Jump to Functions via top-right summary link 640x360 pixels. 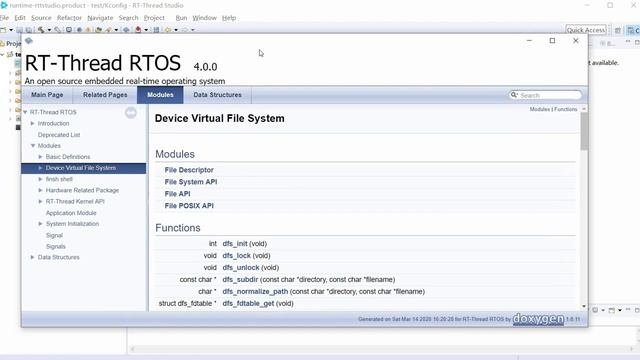click(x=566, y=109)
